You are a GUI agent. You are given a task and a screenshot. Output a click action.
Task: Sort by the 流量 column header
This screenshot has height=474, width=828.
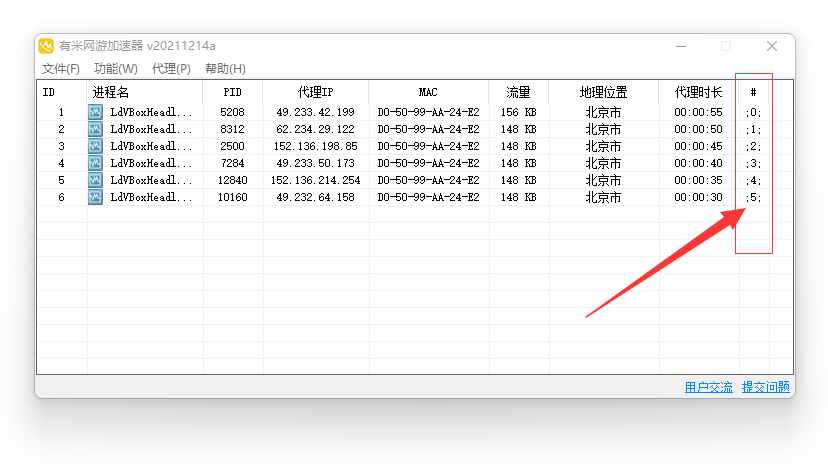coord(518,92)
